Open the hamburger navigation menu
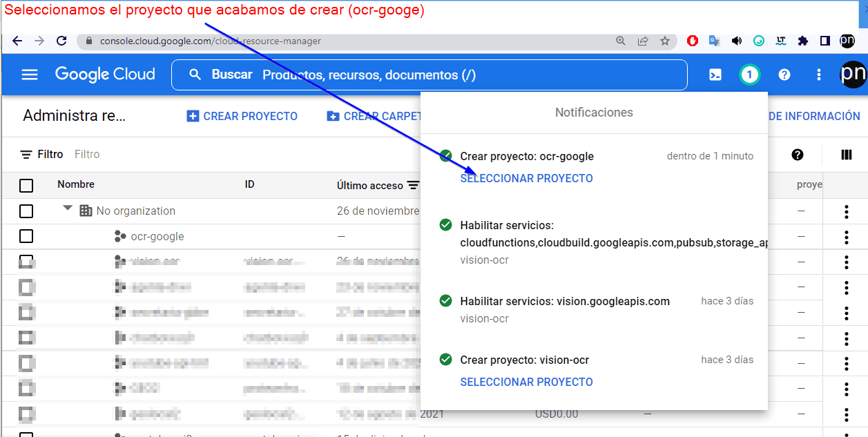 (30, 75)
